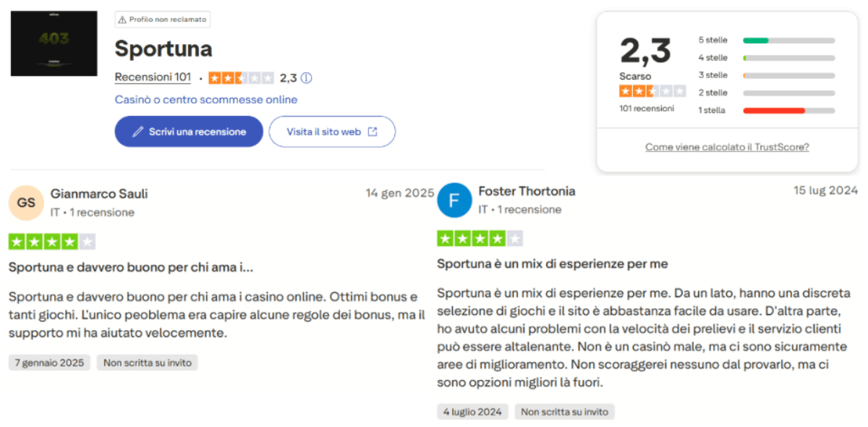Click the Sportuna logo thumbnail
The height and width of the screenshot is (427, 868).
tap(54, 43)
